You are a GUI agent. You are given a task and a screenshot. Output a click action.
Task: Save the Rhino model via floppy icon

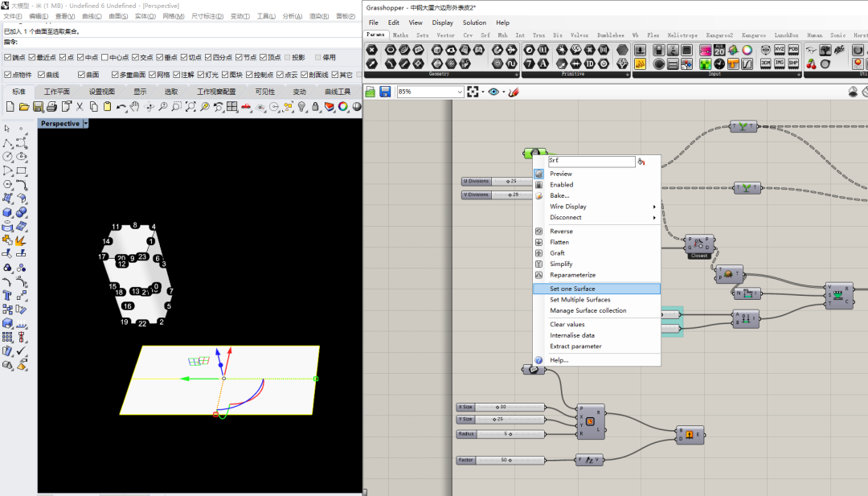coord(39,106)
